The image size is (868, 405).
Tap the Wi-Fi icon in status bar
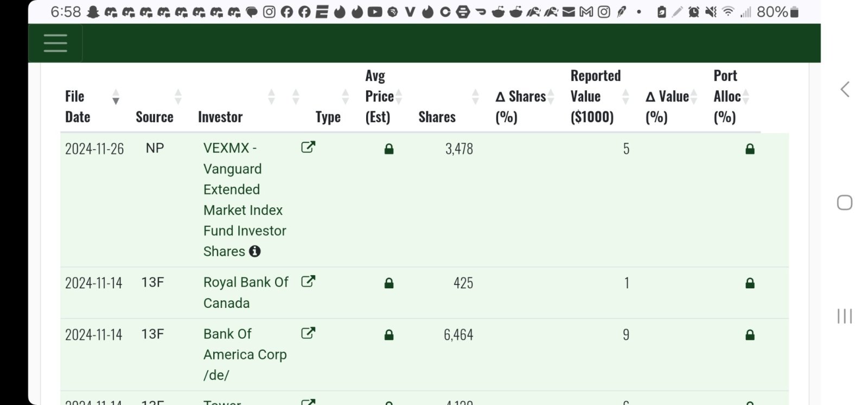pos(728,12)
